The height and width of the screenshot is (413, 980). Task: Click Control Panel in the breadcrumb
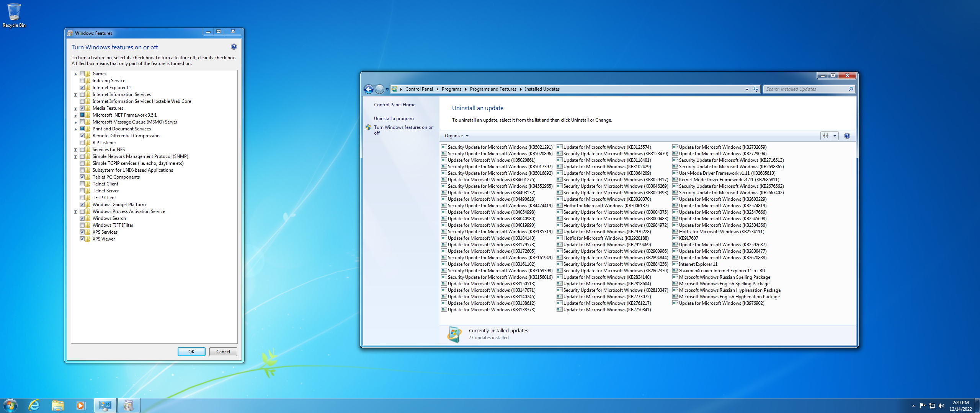[419, 89]
